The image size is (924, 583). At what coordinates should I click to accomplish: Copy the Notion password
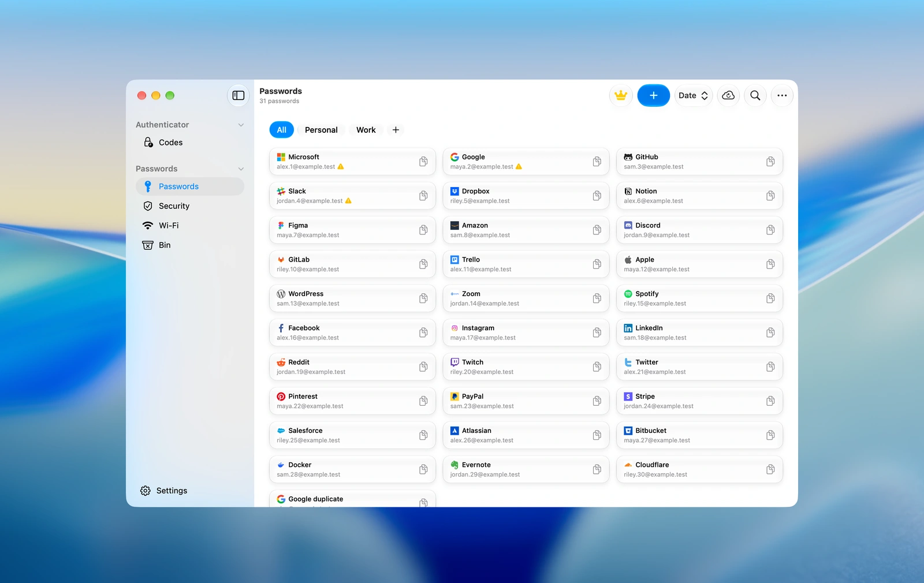tap(770, 196)
